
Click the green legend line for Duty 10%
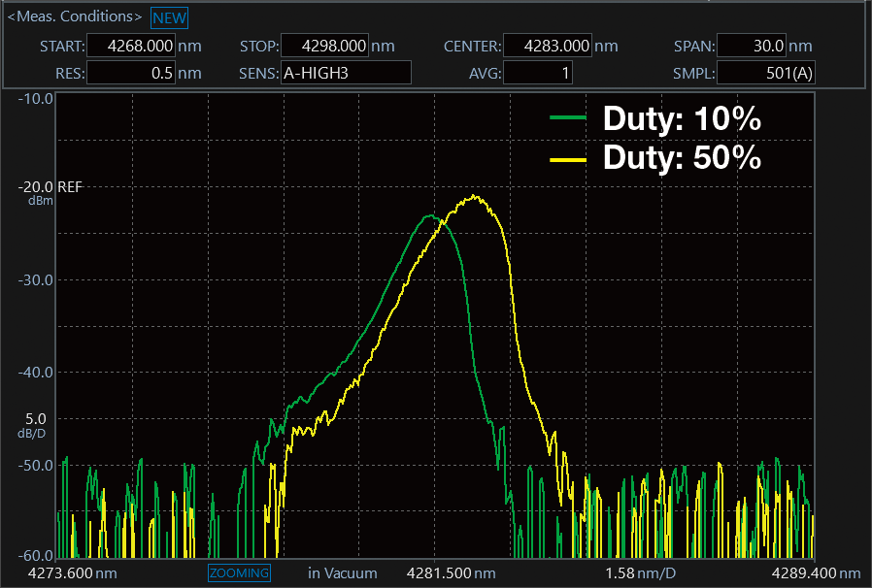pyautogui.click(x=569, y=119)
